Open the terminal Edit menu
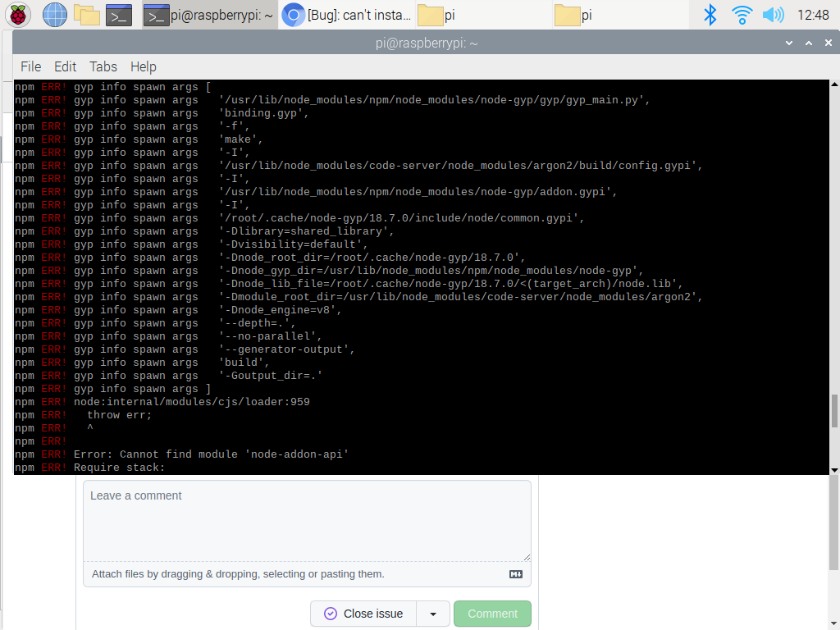The image size is (840, 630). [66, 66]
